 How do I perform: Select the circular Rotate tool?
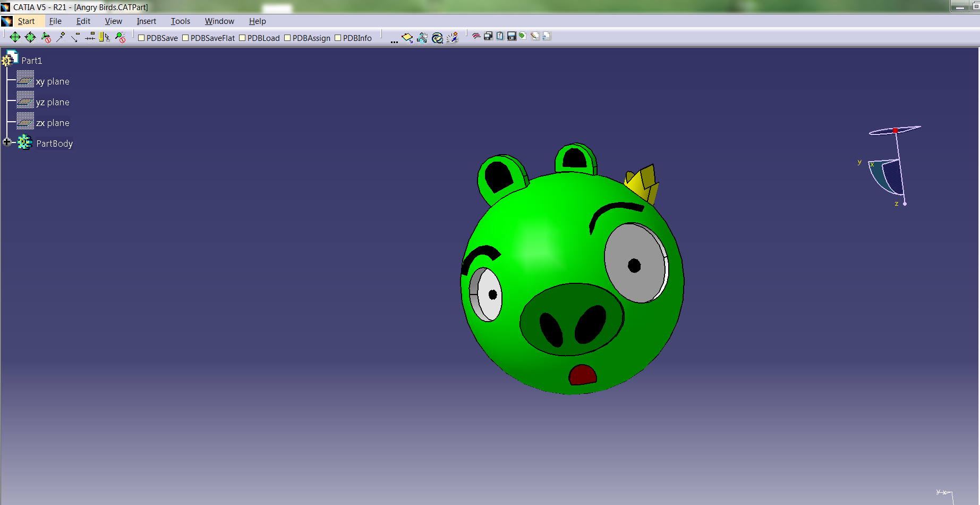30,37
